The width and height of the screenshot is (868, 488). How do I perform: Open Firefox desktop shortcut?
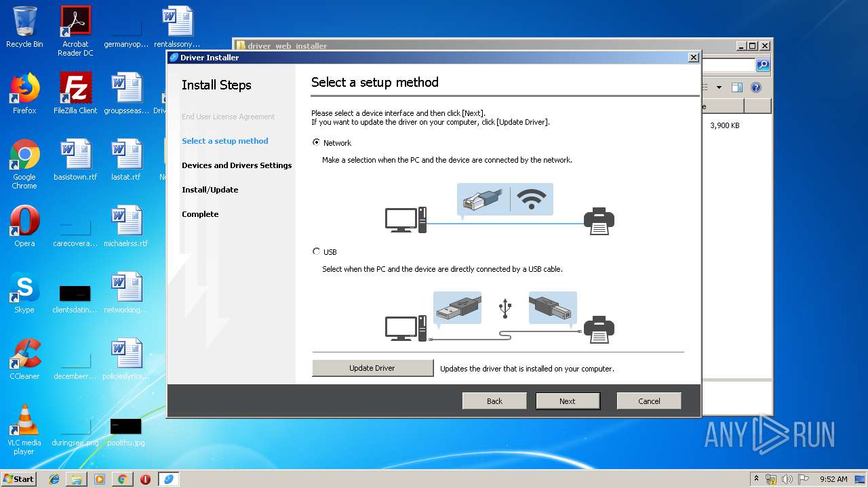coord(24,94)
